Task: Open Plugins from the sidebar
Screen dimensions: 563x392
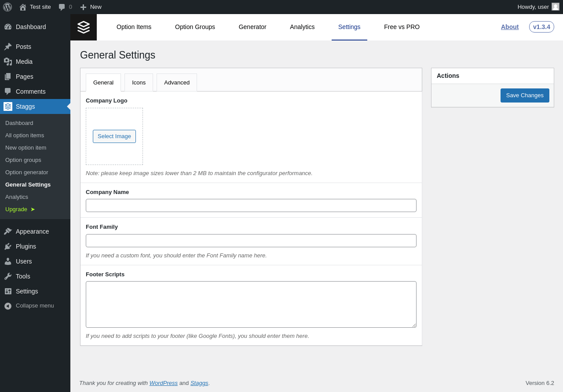Action: [x=26, y=246]
